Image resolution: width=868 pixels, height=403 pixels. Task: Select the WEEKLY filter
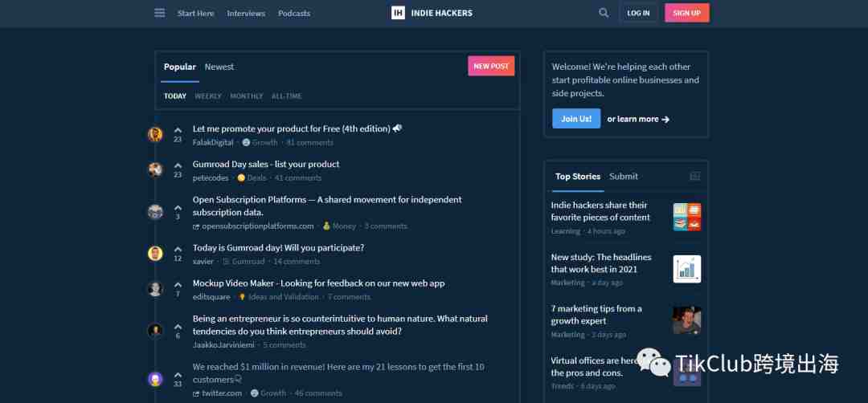[x=208, y=96]
